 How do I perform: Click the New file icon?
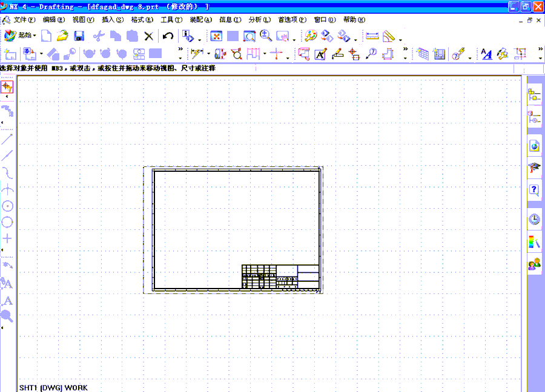[x=46, y=36]
